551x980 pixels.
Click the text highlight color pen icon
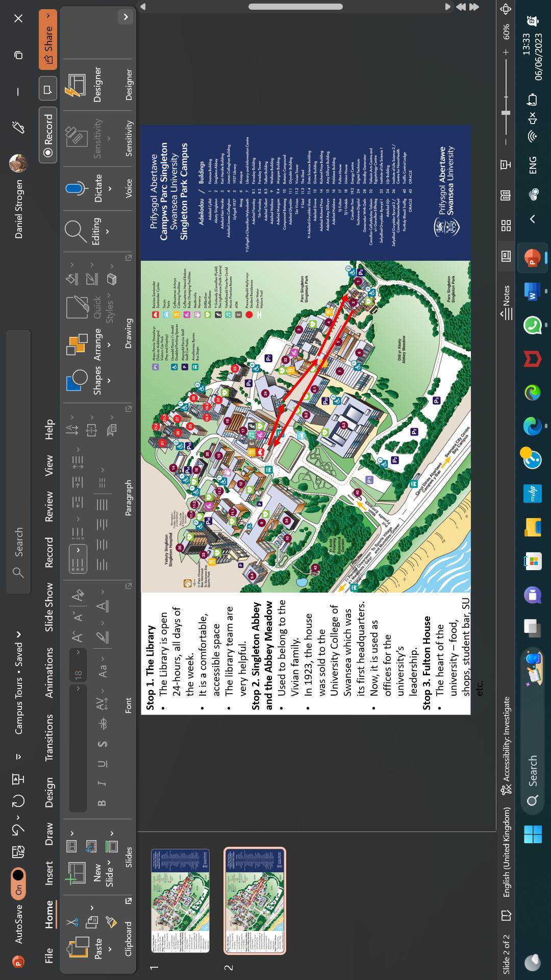click(102, 637)
